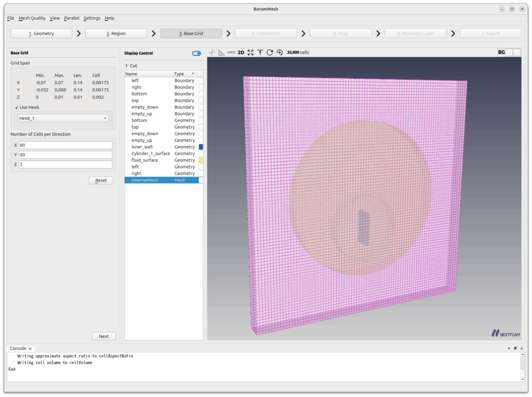Click the triangle ruler icon in viewport toolbar
Image resolution: width=532 pixels, height=397 pixels.
221,52
